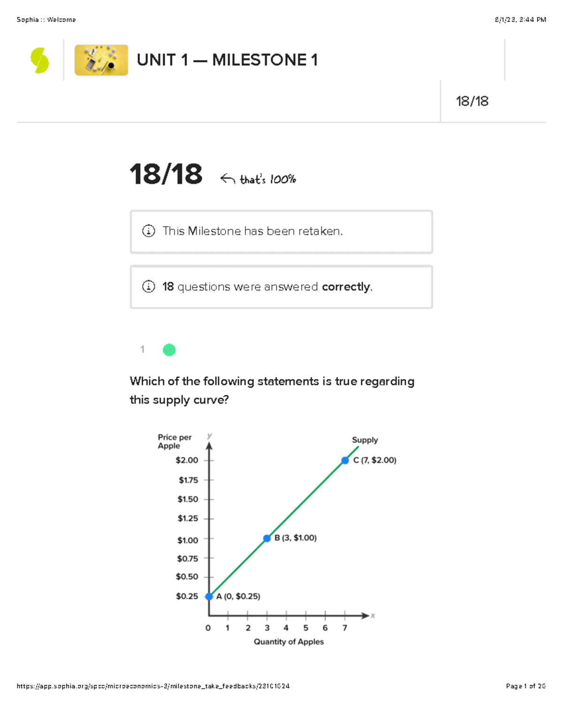Open the app.sophia.org URL in footer
The height and width of the screenshot is (728, 563).
click(153, 686)
